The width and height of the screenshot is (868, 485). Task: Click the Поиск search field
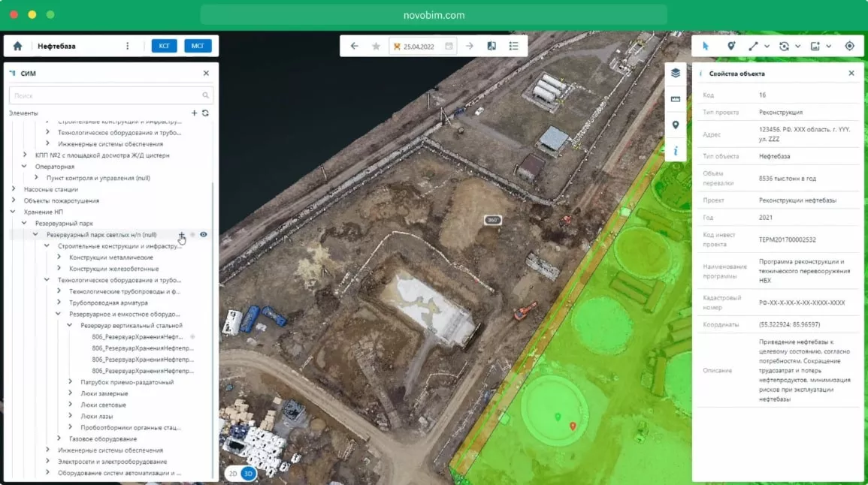coord(105,95)
